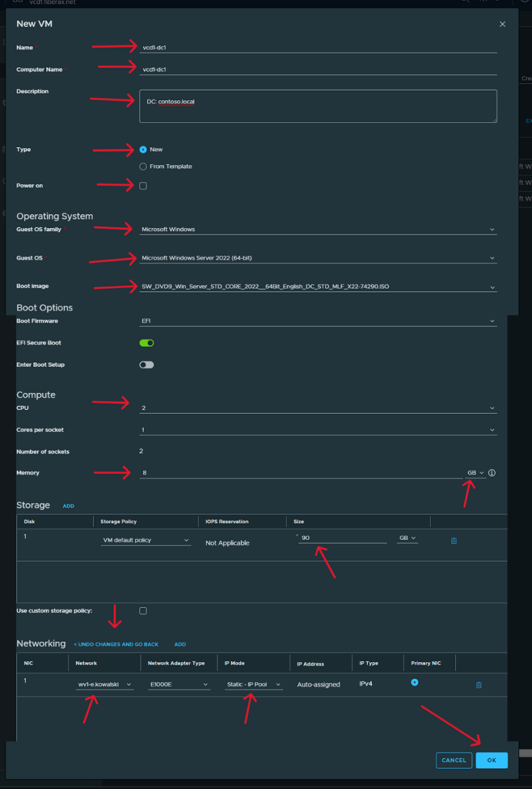
Task: Click the disk Size input field
Action: pos(343,539)
